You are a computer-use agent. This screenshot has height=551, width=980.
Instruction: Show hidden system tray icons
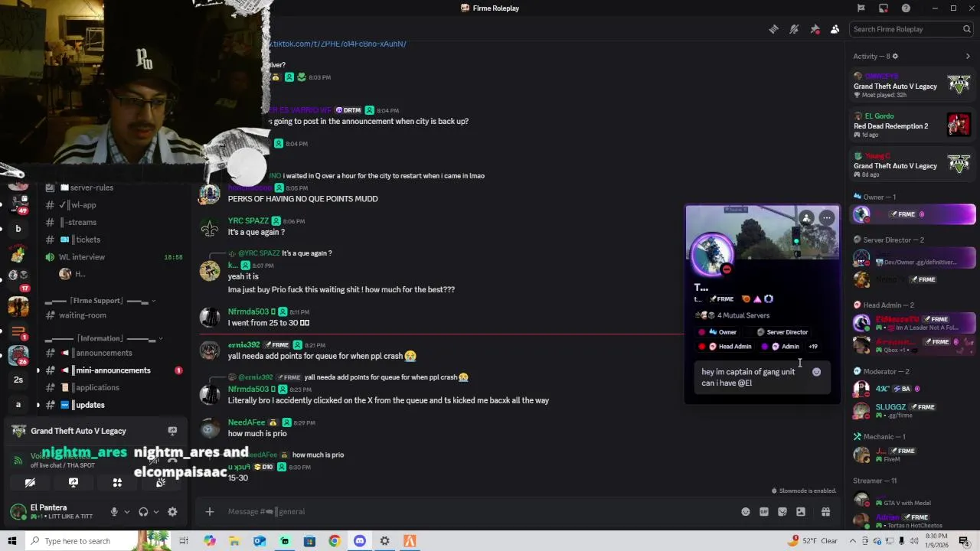[x=852, y=541]
